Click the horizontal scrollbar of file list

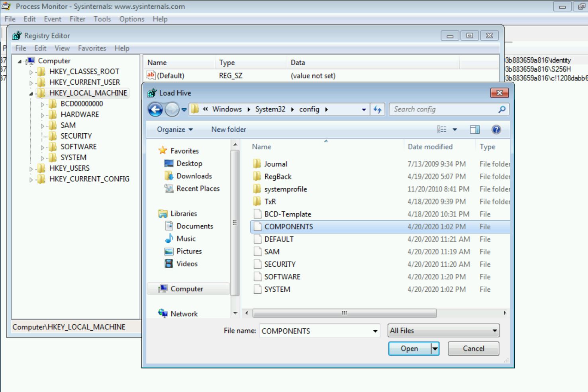344,313
